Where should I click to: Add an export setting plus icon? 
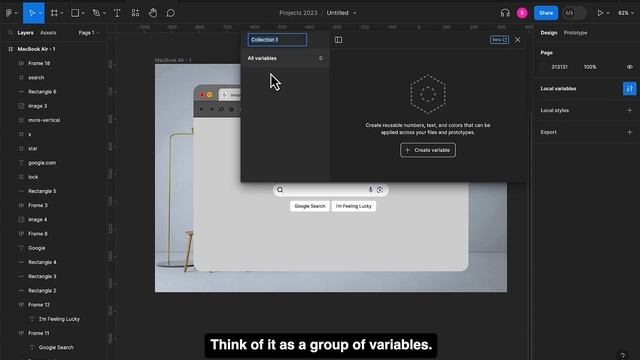(629, 132)
